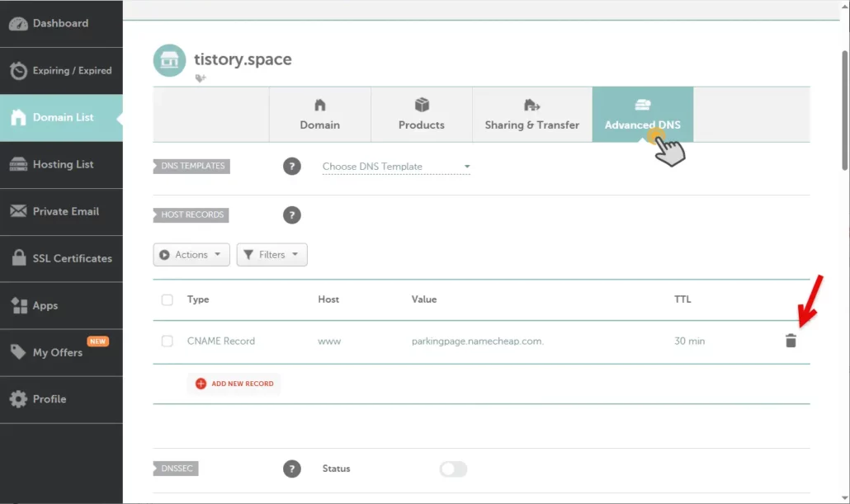This screenshot has height=504, width=850.
Task: Open DNS Templates help question mark
Action: click(291, 167)
